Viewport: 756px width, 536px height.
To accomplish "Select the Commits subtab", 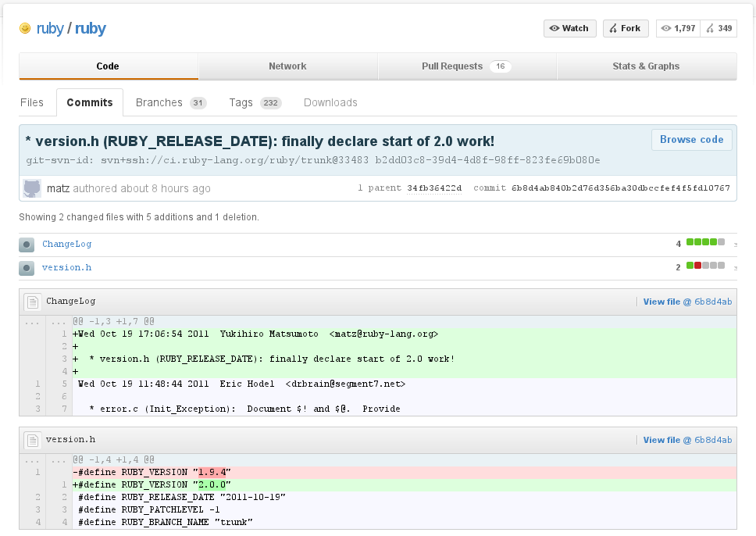I will (x=90, y=102).
